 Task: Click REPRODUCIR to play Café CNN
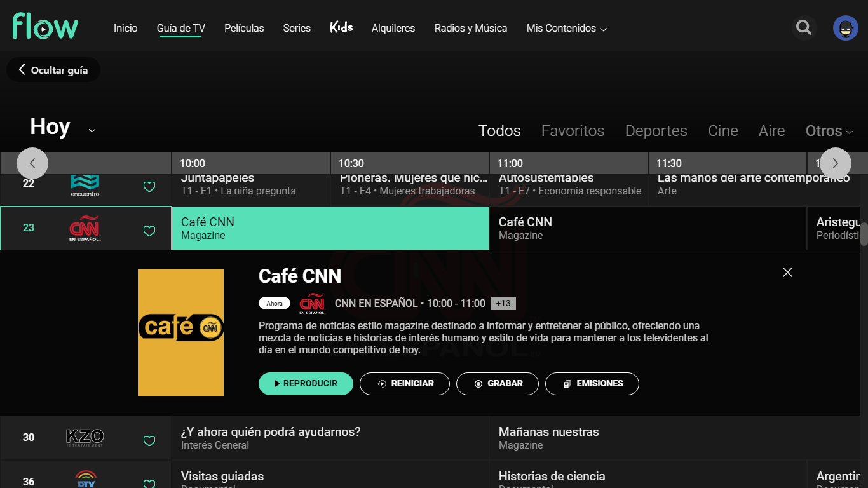point(306,384)
